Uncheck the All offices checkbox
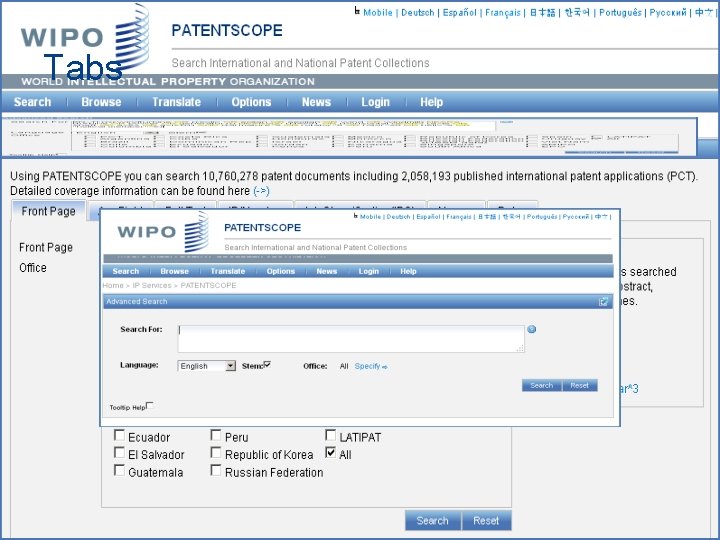 coord(331,453)
